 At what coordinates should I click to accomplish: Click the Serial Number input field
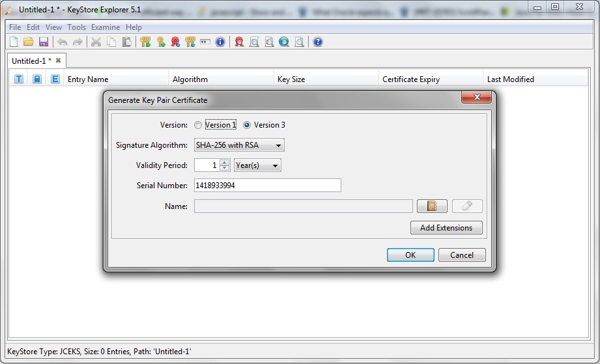coord(268,186)
